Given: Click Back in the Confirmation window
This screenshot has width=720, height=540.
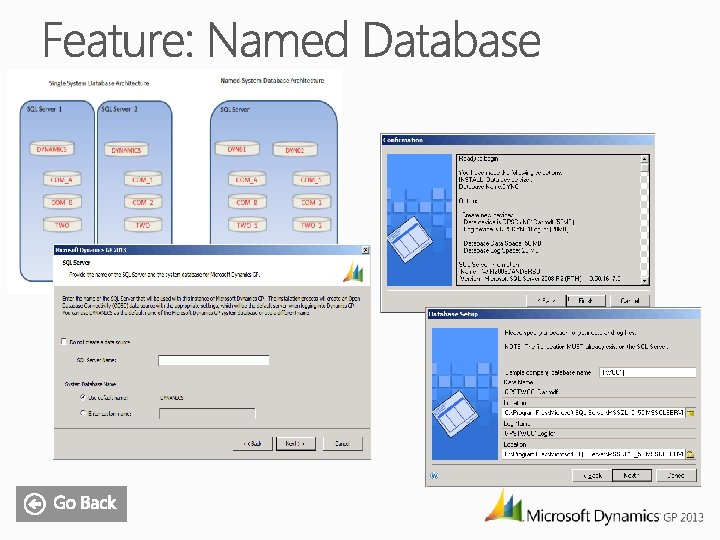Looking at the screenshot, I should (x=546, y=301).
